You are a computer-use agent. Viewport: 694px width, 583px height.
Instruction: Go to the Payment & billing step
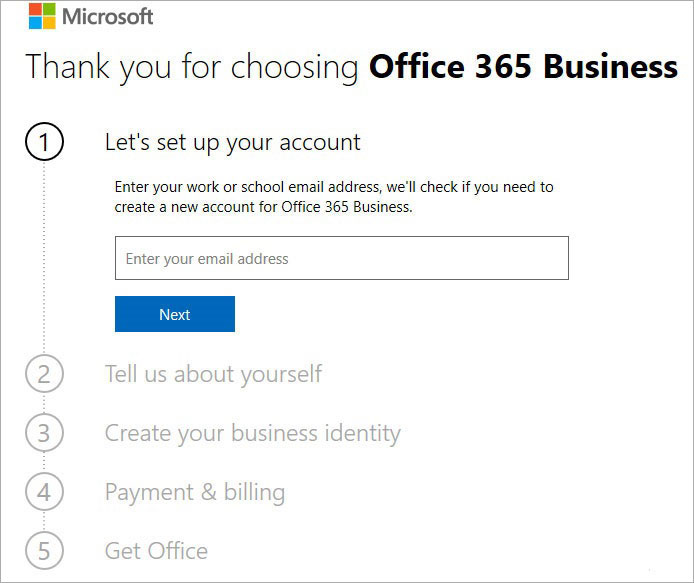[x=195, y=492]
